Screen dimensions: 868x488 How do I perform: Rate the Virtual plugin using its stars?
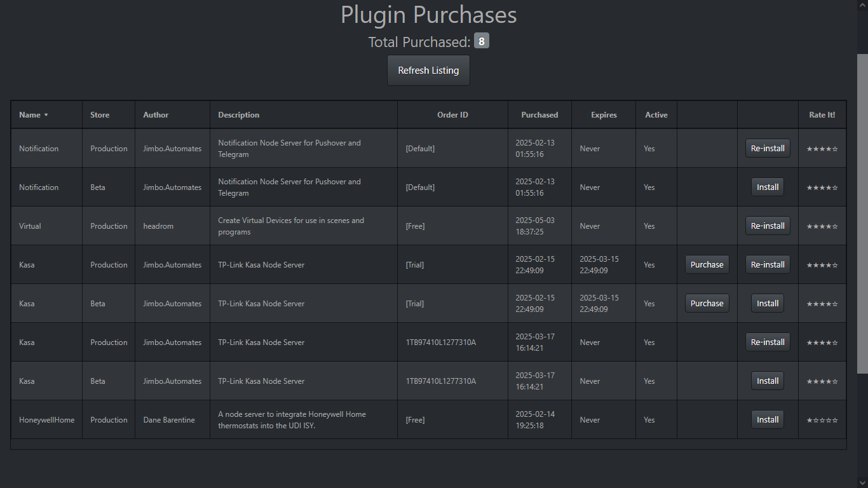822,226
